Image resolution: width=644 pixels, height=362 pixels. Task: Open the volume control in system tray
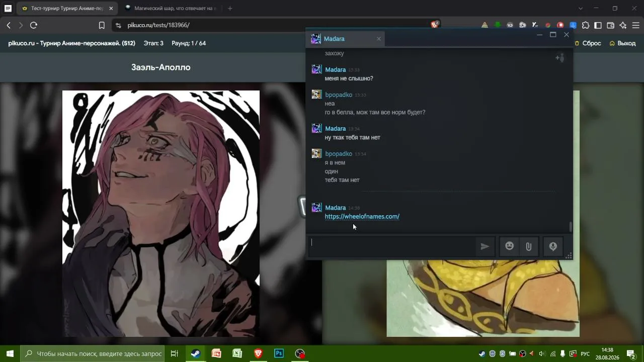pos(542,353)
